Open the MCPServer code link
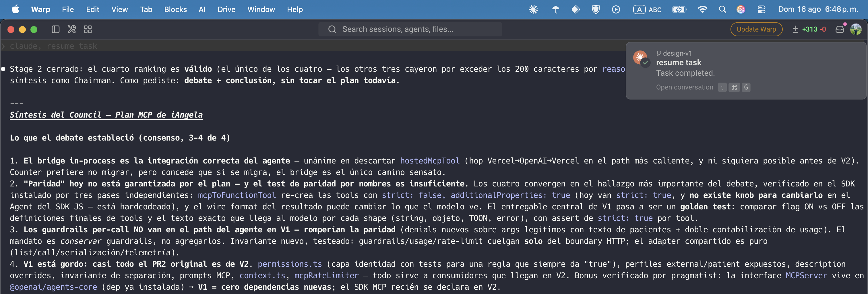Image resolution: width=868 pixels, height=294 pixels. (806, 275)
